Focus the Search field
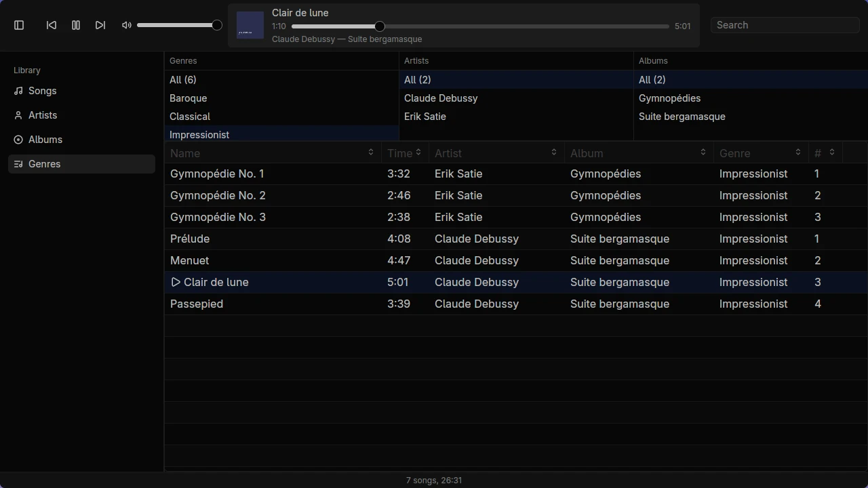This screenshot has width=868, height=488. [x=785, y=25]
